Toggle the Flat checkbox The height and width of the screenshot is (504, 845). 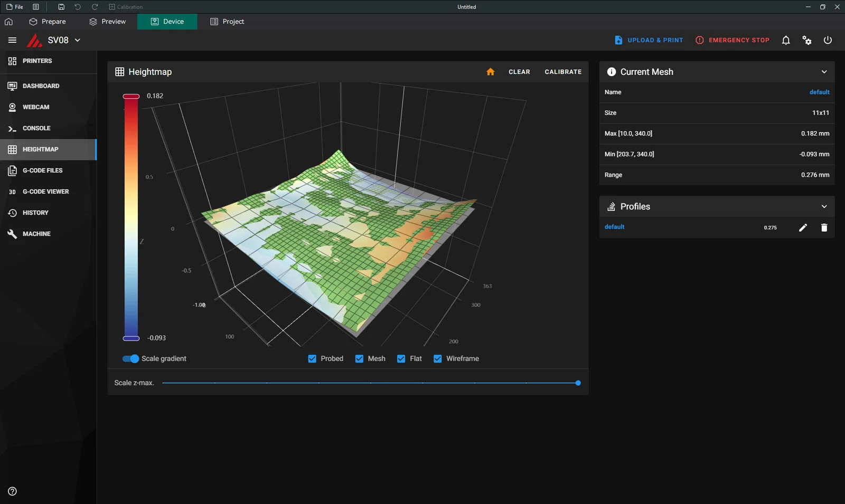401,359
